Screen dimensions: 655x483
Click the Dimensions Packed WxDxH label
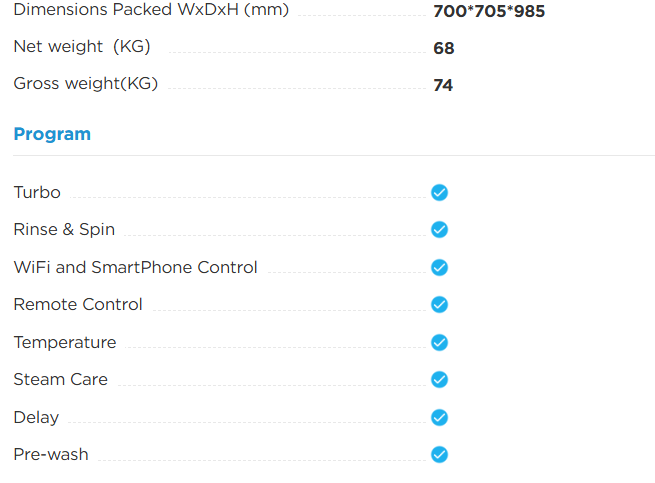point(151,10)
